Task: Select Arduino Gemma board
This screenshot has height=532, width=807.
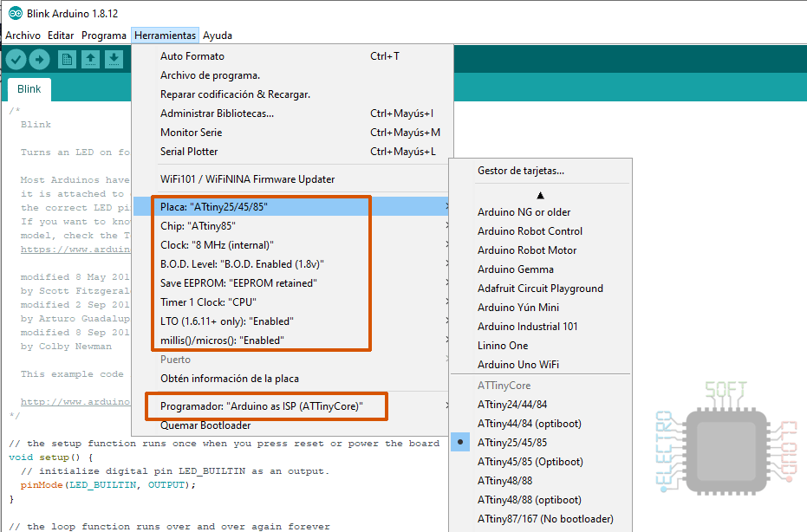Action: [541, 269]
